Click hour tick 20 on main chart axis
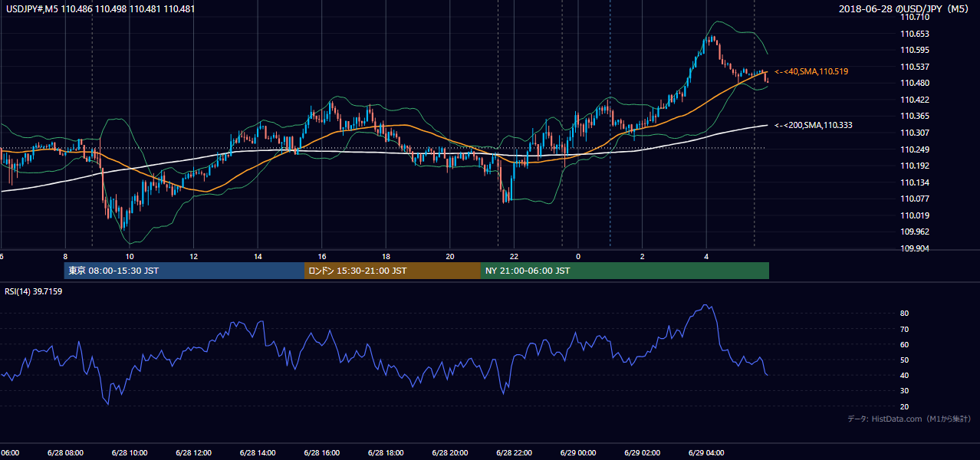980x460 pixels. (450, 256)
